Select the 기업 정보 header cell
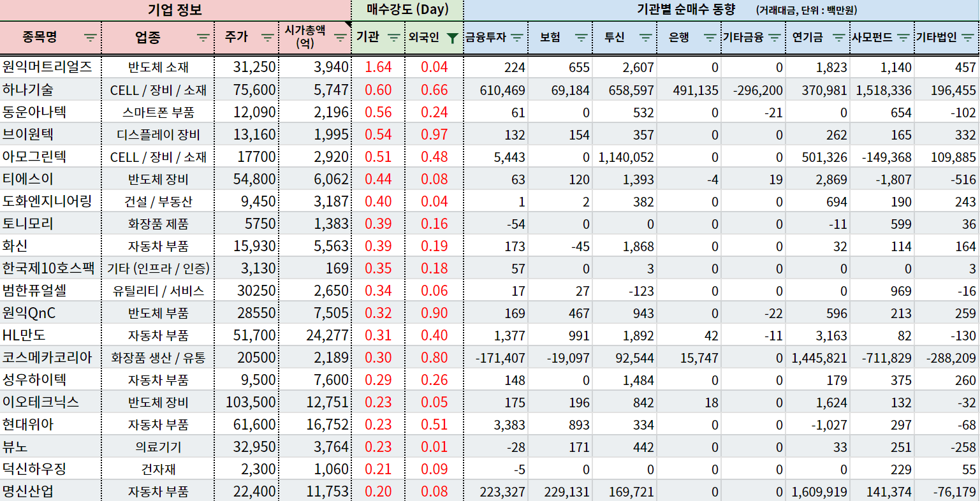Screen dimensions: 980x501 (175, 10)
